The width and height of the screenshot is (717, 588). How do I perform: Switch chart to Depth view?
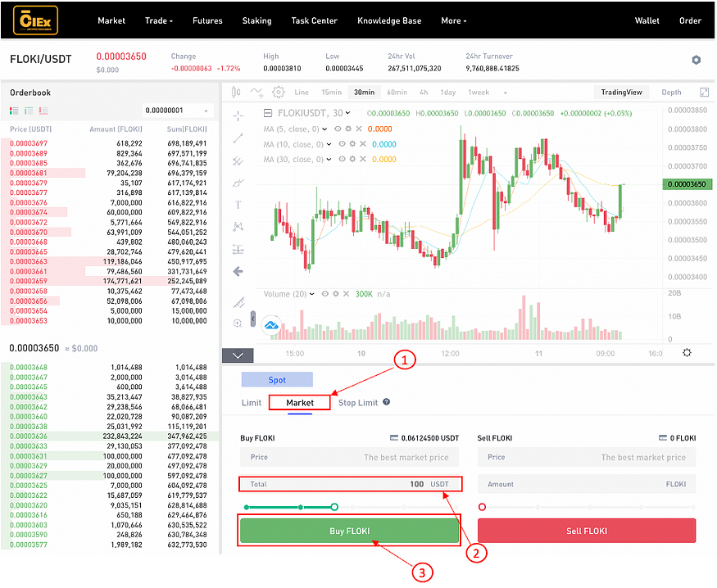671,93
